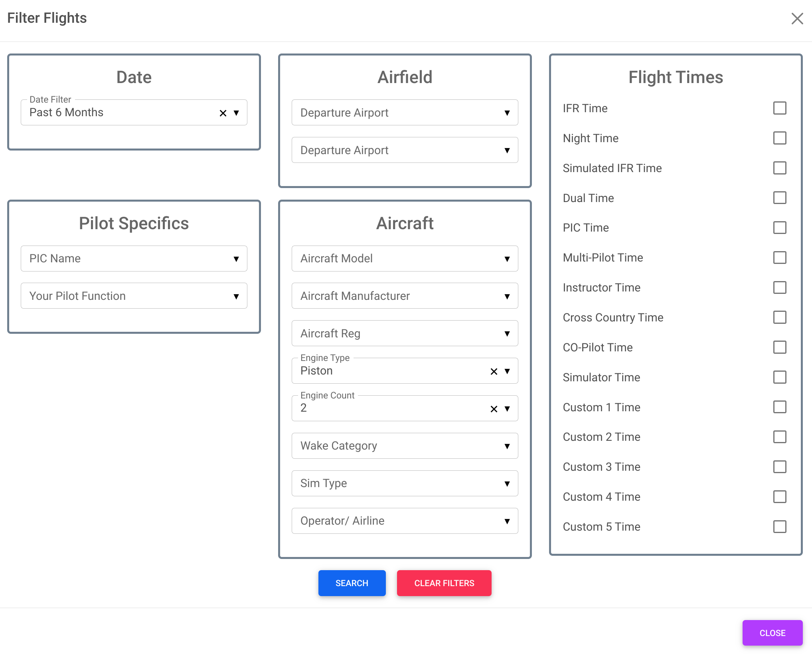Image resolution: width=812 pixels, height=654 pixels.
Task: Clear the Past 6 Months date filter
Action: click(x=223, y=113)
